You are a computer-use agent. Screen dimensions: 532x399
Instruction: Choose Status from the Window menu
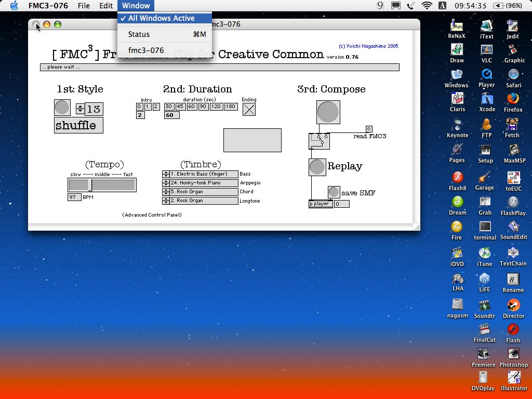(x=139, y=34)
